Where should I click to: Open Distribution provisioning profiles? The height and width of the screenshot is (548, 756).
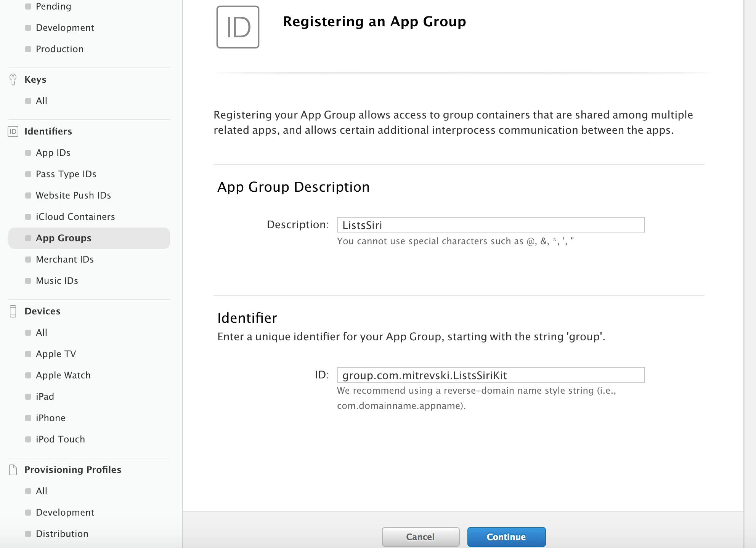(x=62, y=534)
